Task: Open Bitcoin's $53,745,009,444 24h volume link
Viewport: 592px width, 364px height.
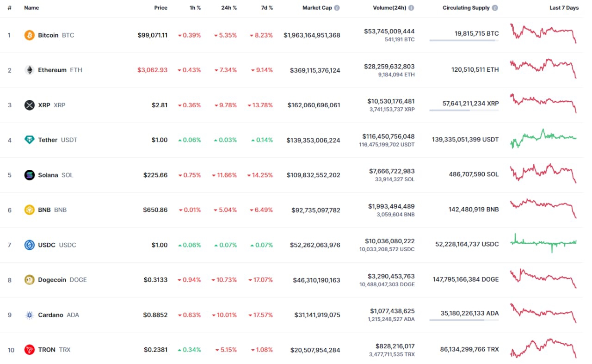Action: 389,31
